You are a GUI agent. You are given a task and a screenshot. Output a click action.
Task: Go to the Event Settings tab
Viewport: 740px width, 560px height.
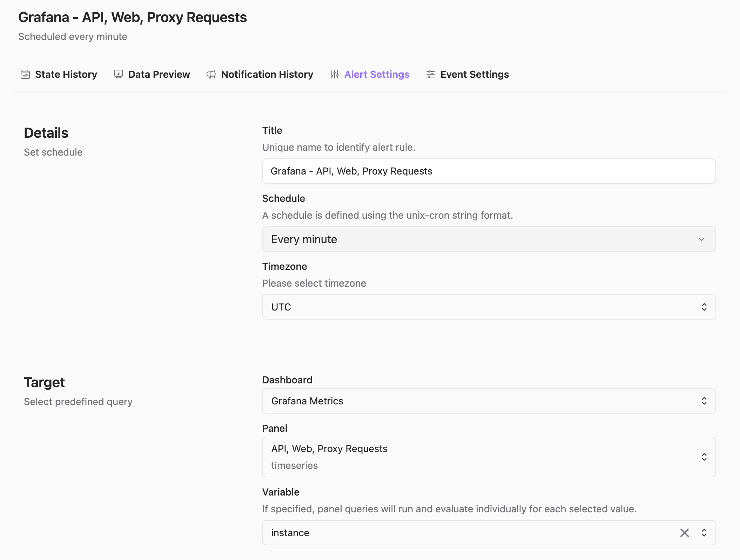[x=467, y=74]
